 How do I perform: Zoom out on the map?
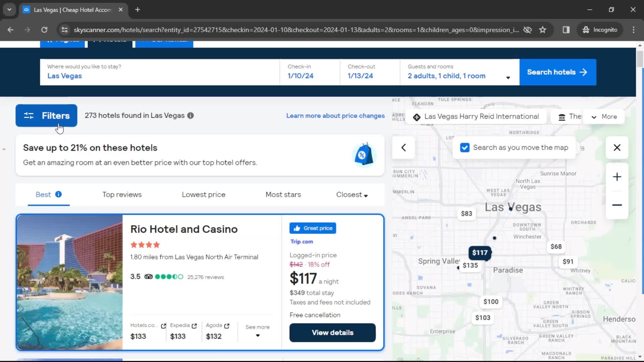(x=617, y=205)
